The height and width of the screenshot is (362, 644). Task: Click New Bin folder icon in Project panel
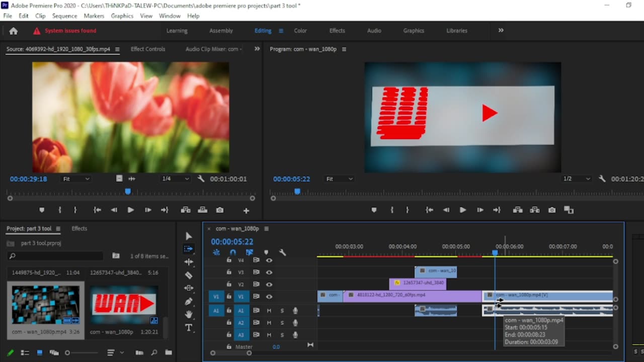(x=169, y=352)
